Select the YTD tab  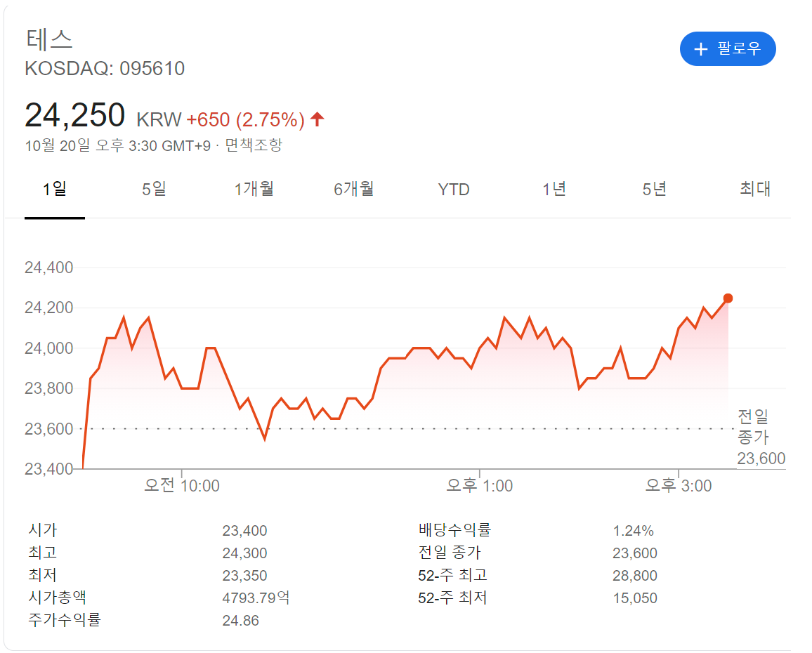[454, 190]
